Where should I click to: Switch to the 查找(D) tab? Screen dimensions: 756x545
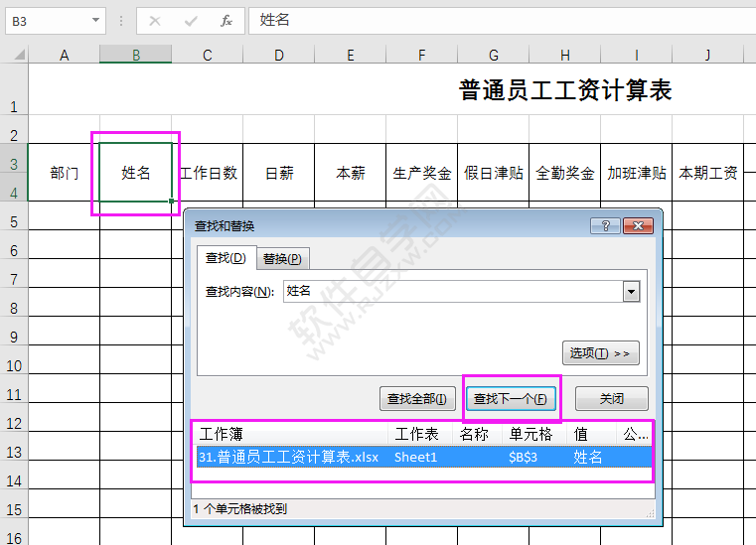(x=227, y=258)
